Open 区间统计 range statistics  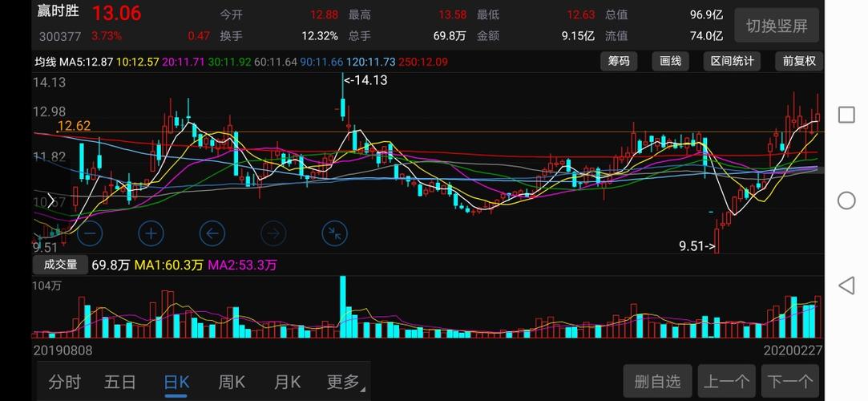click(x=732, y=62)
